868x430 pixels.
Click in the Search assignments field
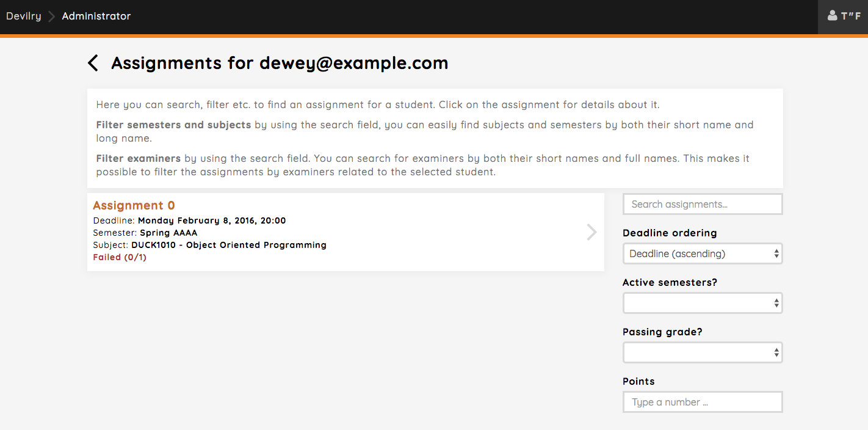pos(703,204)
